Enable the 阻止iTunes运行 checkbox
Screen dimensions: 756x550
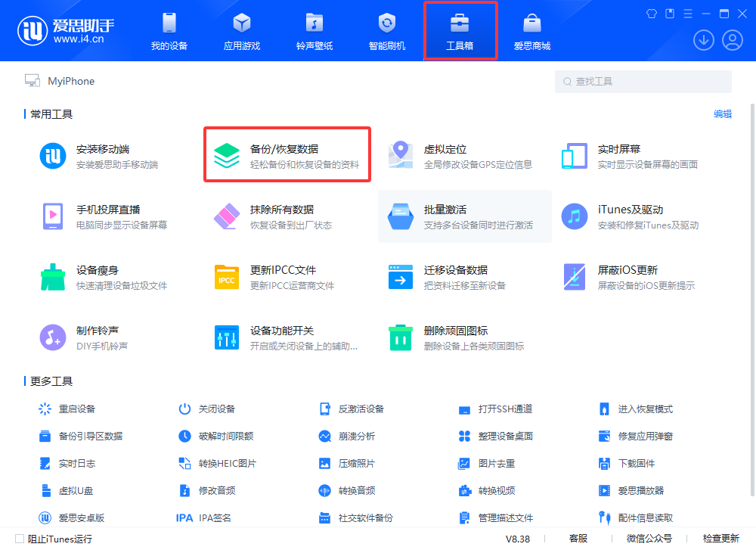[20, 539]
